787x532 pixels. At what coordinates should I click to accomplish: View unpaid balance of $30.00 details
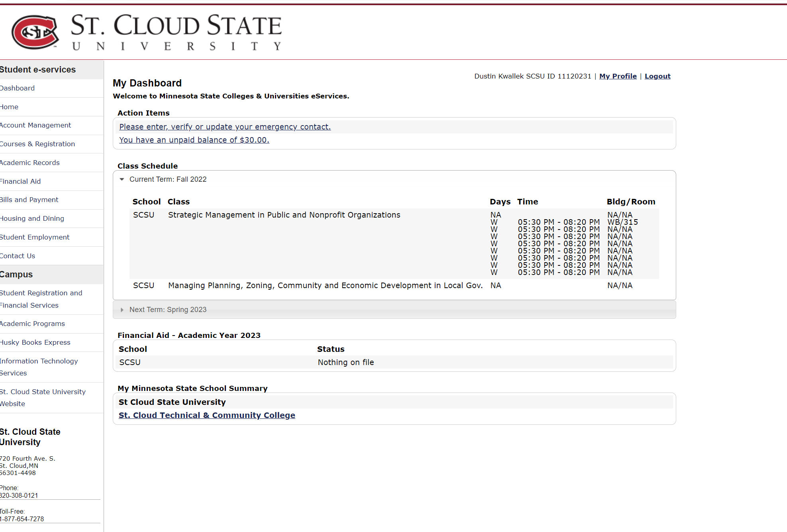pos(194,140)
